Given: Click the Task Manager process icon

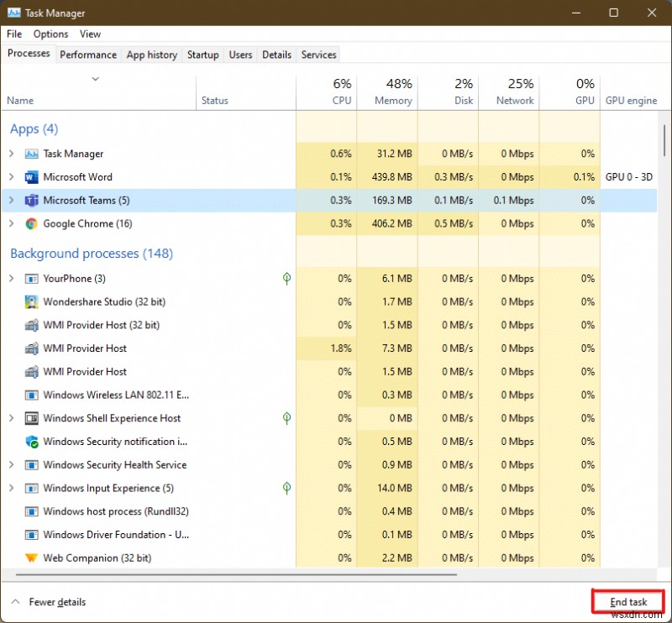Looking at the screenshot, I should click(32, 154).
